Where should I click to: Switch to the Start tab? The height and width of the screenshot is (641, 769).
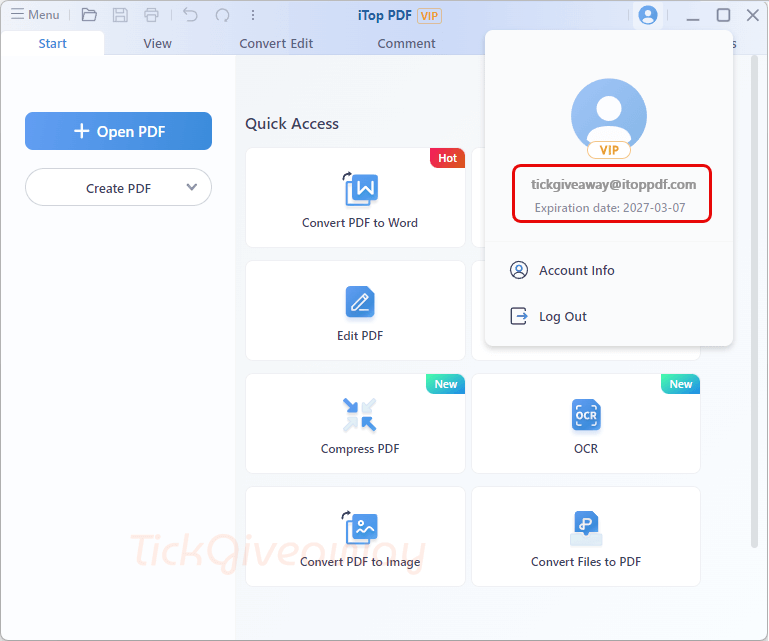coord(52,43)
